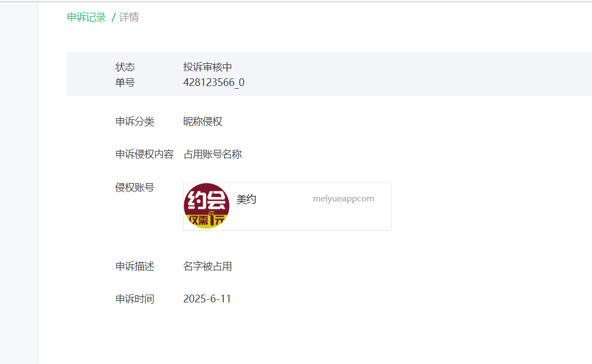The image size is (592, 364).
Task: Select the order number 428123566_0
Action: click(214, 83)
